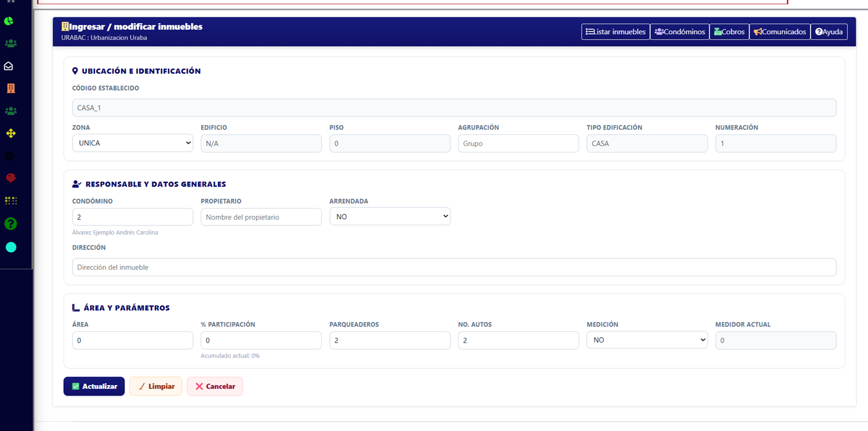868x431 pixels.
Task: Click the Parqueaderos input field
Action: tap(390, 340)
